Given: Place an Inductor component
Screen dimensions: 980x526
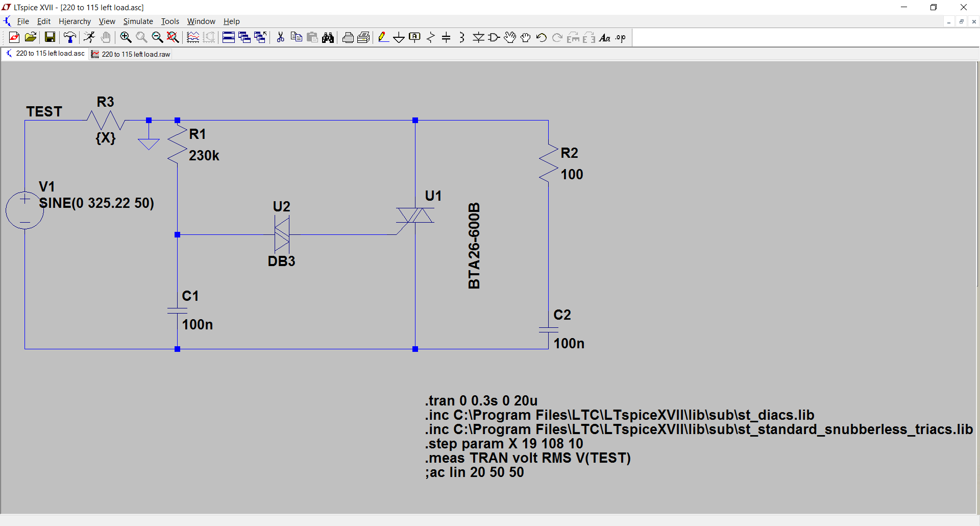Looking at the screenshot, I should [x=462, y=37].
